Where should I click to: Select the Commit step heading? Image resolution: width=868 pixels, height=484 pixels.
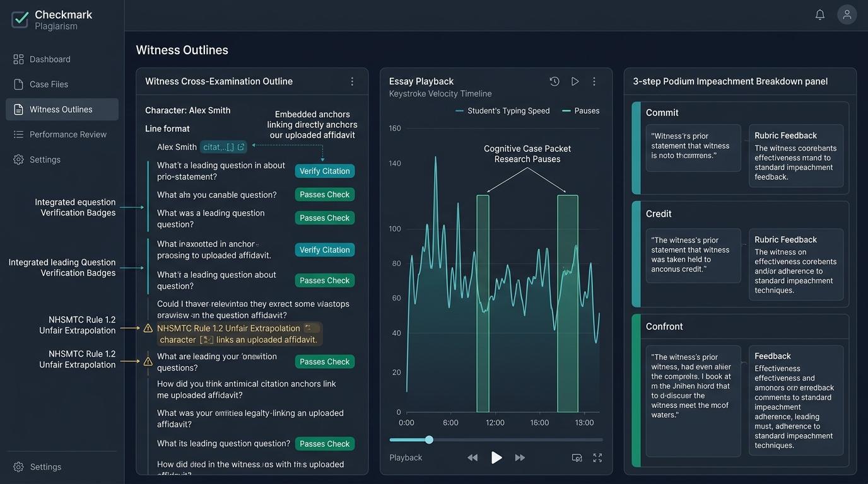tap(662, 113)
